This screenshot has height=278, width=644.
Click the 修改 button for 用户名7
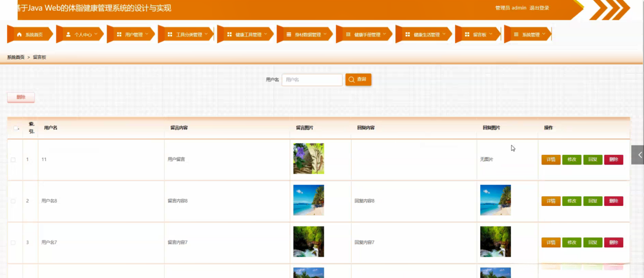point(572,243)
